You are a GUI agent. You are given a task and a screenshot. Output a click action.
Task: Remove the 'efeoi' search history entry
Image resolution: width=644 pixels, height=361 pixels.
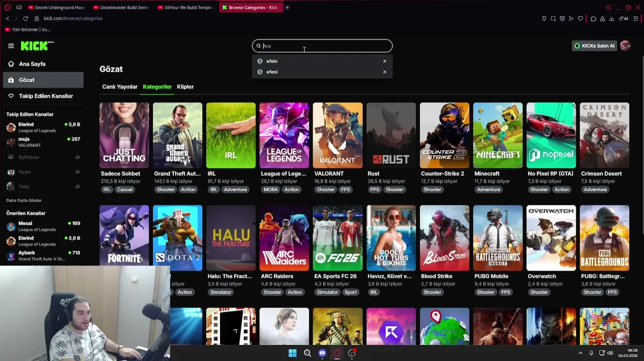[x=384, y=72]
